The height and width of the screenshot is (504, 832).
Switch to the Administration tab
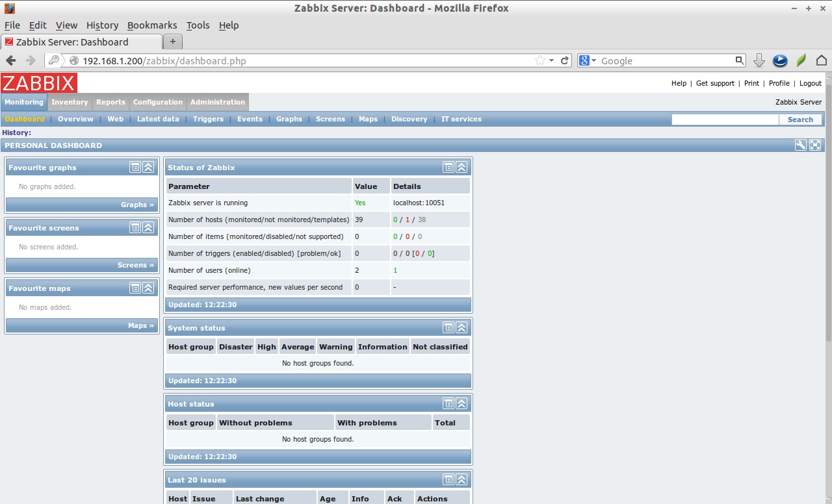[218, 102]
